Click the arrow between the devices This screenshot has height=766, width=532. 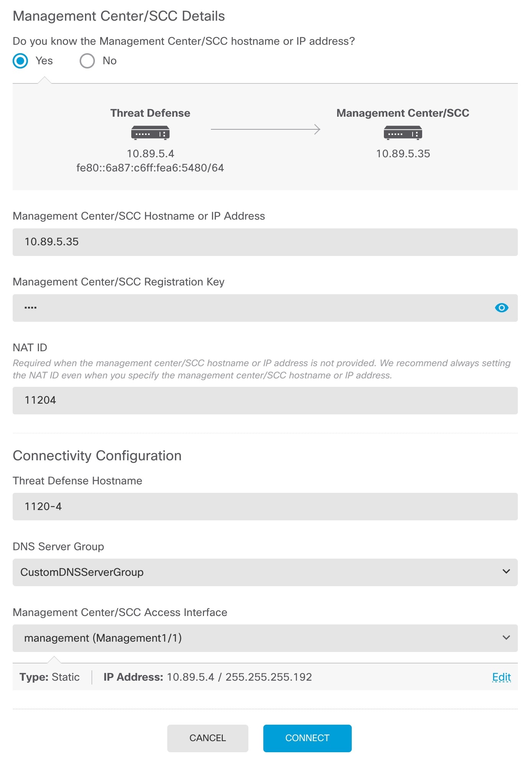(265, 129)
